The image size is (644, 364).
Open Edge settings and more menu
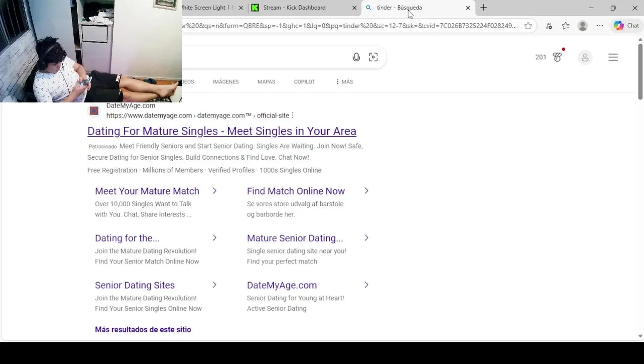tap(600, 26)
